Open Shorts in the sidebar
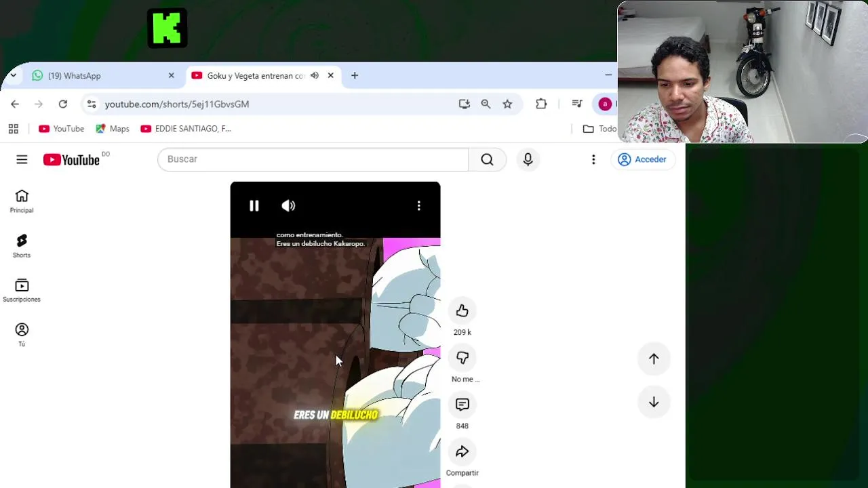Viewport: 868px width, 488px height. 22,246
